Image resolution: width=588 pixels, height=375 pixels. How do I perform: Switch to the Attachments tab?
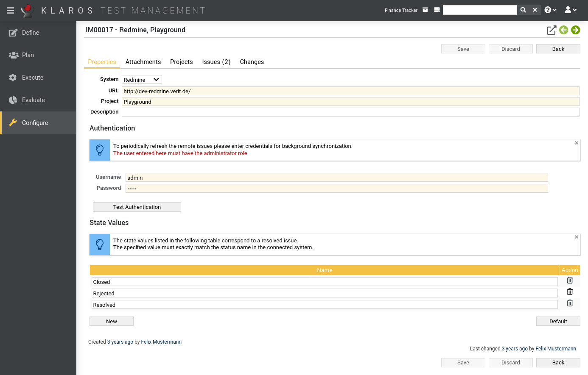point(143,62)
